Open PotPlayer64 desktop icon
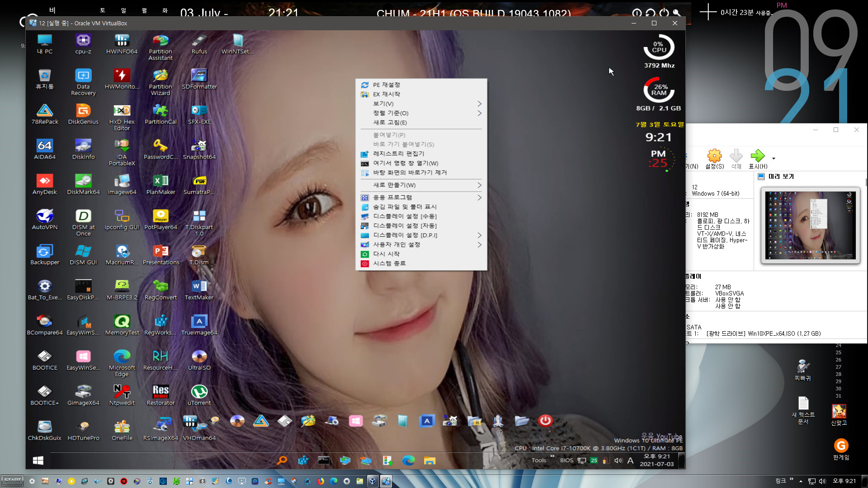Viewport: 868px width, 488px height. click(x=160, y=220)
